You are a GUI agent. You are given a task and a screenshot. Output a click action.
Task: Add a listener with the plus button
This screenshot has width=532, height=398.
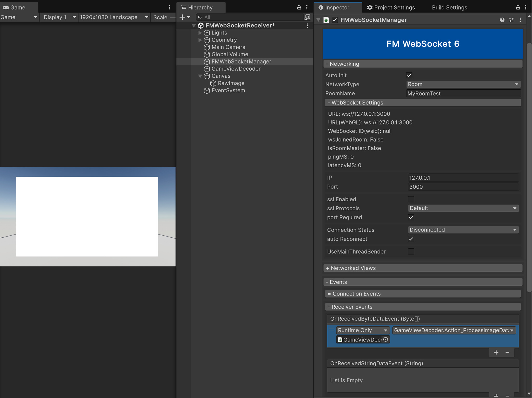point(496,352)
